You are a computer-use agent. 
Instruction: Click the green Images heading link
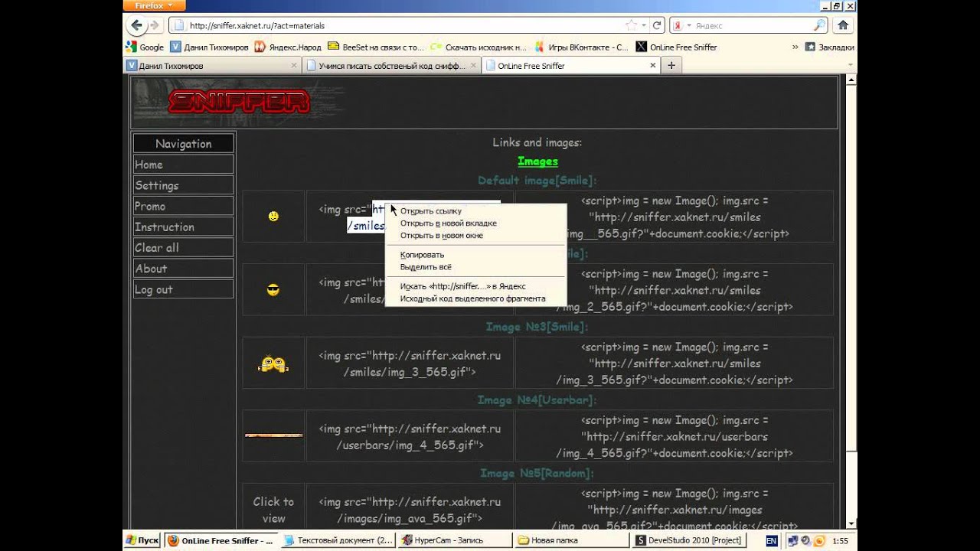(537, 161)
